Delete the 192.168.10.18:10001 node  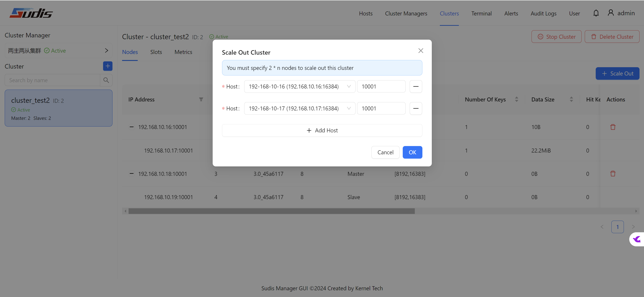(613, 174)
